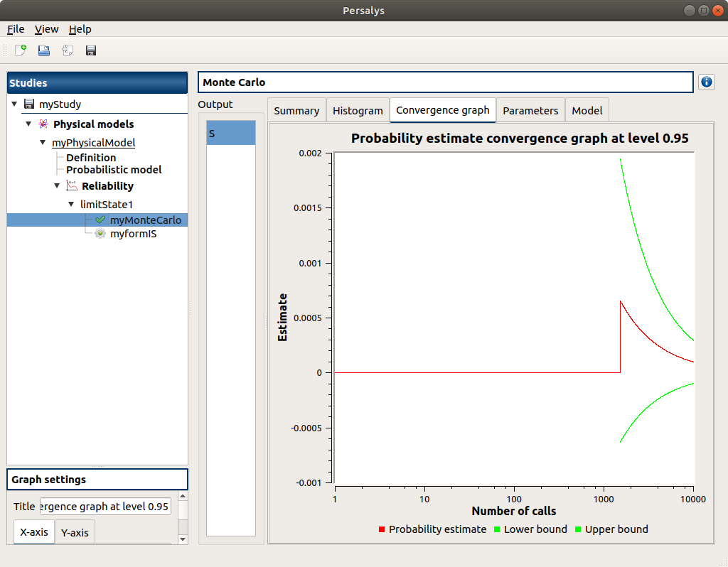
Task: Click the atom icon beside Physical models
Action: [43, 124]
